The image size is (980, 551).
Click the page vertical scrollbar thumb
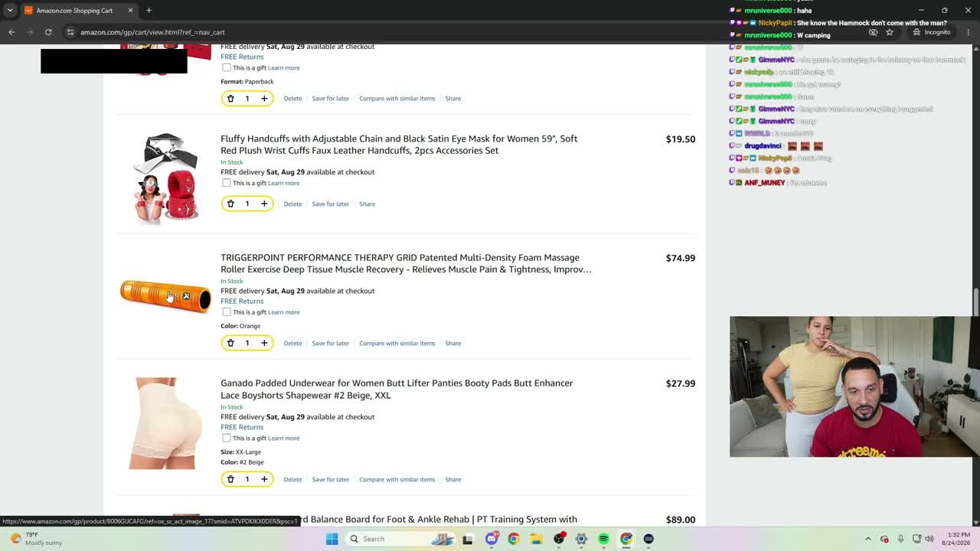tap(975, 302)
